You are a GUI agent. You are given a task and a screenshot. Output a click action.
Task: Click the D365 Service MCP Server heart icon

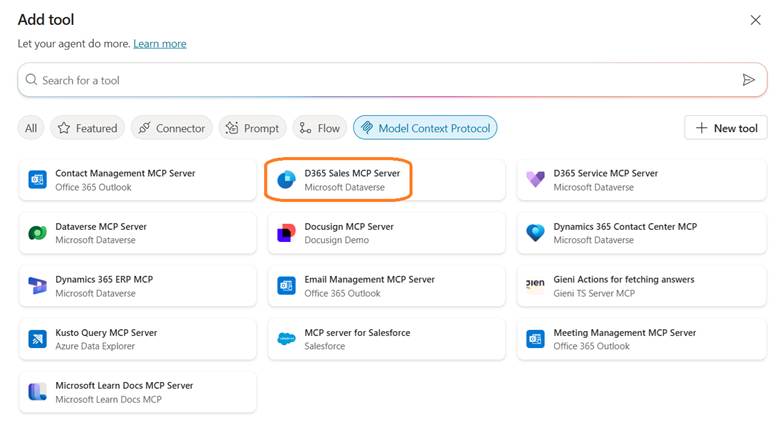pyautogui.click(x=536, y=179)
